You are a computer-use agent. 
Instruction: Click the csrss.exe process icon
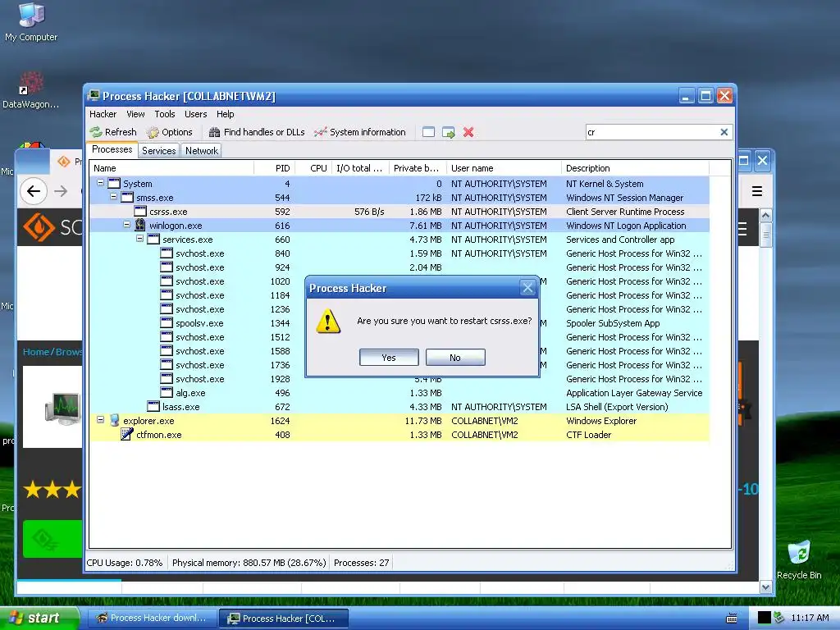pos(140,211)
